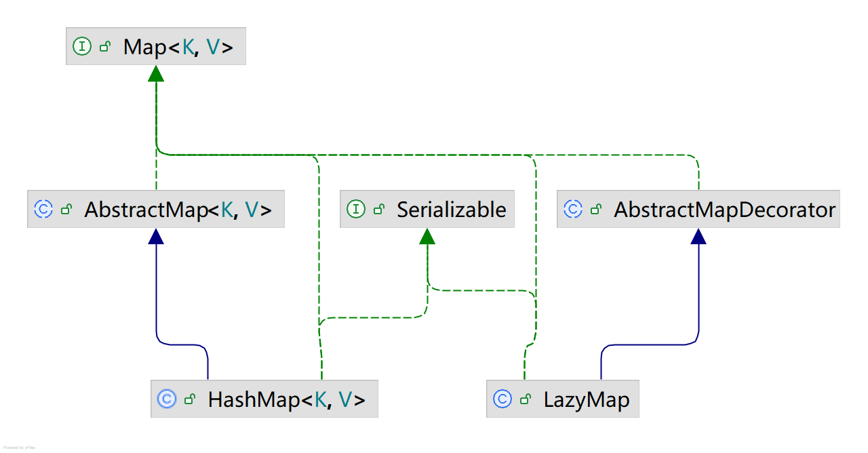Click the interface icon on the Serializable node
Screen dimensions: 868x453
click(x=356, y=209)
